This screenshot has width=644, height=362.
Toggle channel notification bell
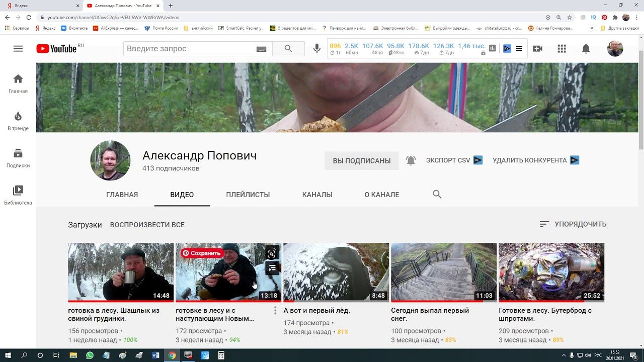pyautogui.click(x=411, y=160)
